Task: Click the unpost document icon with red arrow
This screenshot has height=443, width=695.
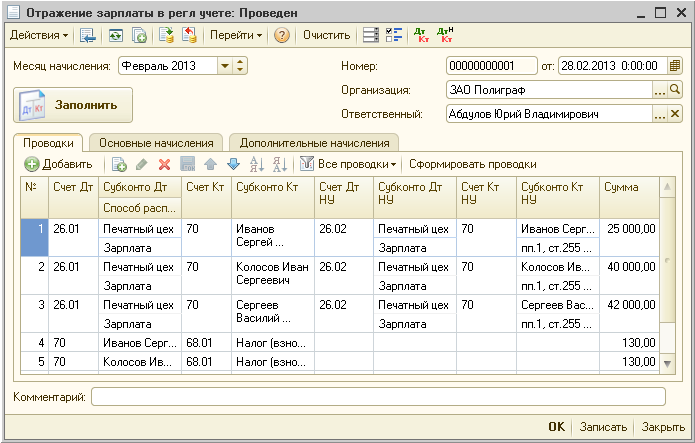Action: click(189, 35)
